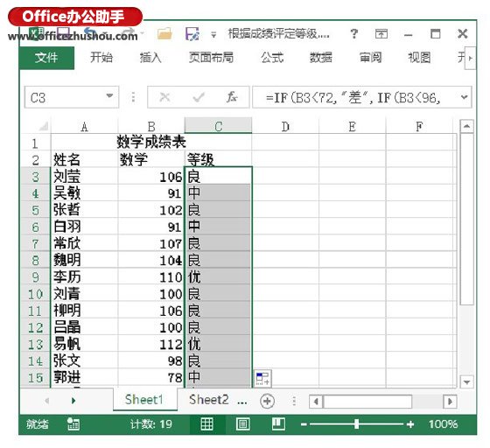Click into the formula bar with IF formula
The width and height of the screenshot is (490, 448).
(354, 97)
